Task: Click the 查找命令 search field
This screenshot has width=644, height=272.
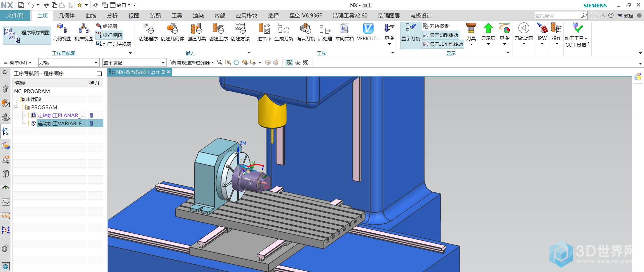Action: click(558, 15)
